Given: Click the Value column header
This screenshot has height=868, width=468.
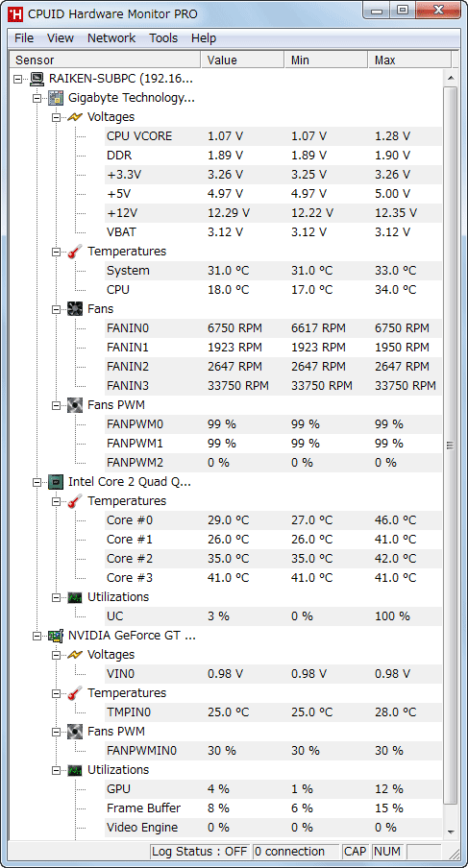Looking at the screenshot, I should click(x=242, y=60).
